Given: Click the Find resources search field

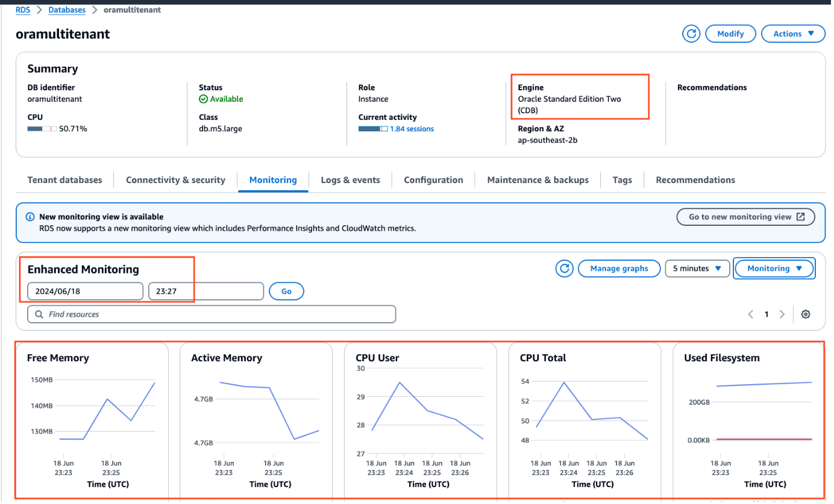Looking at the screenshot, I should [211, 314].
